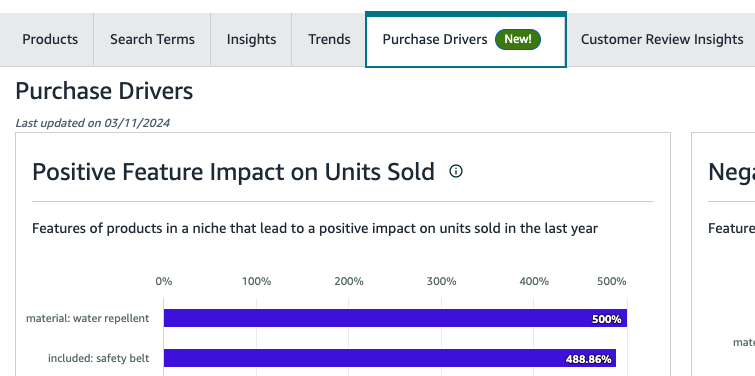Click the safety belt bar at 488.86%

(x=390, y=358)
